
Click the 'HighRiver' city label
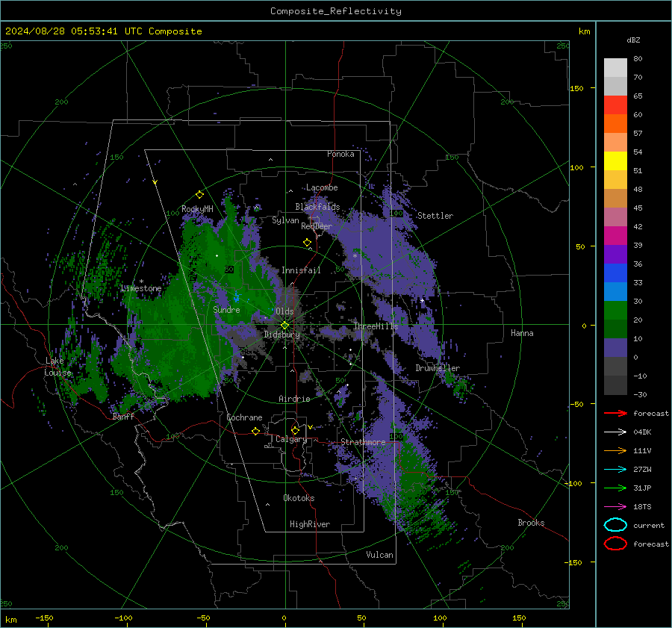[310, 524]
